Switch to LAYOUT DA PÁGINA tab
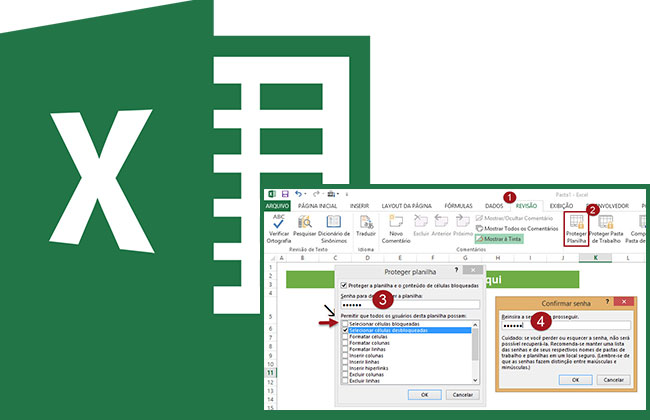This screenshot has height=420, width=650. click(x=407, y=206)
